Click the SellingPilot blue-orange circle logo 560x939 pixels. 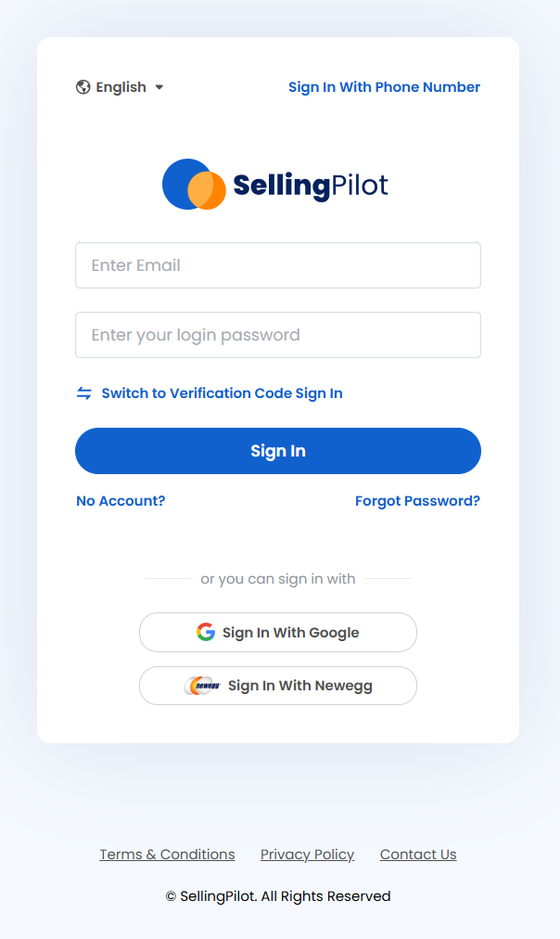(x=194, y=185)
